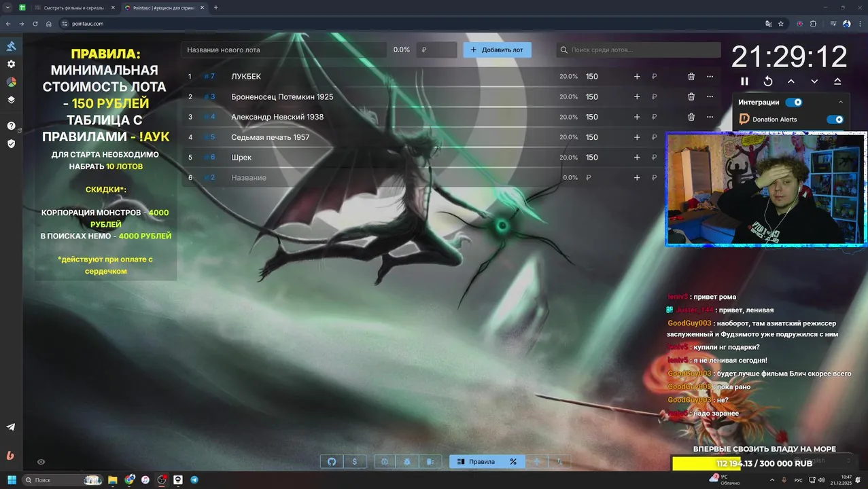
Task: Open the translate page icon
Action: click(769, 24)
